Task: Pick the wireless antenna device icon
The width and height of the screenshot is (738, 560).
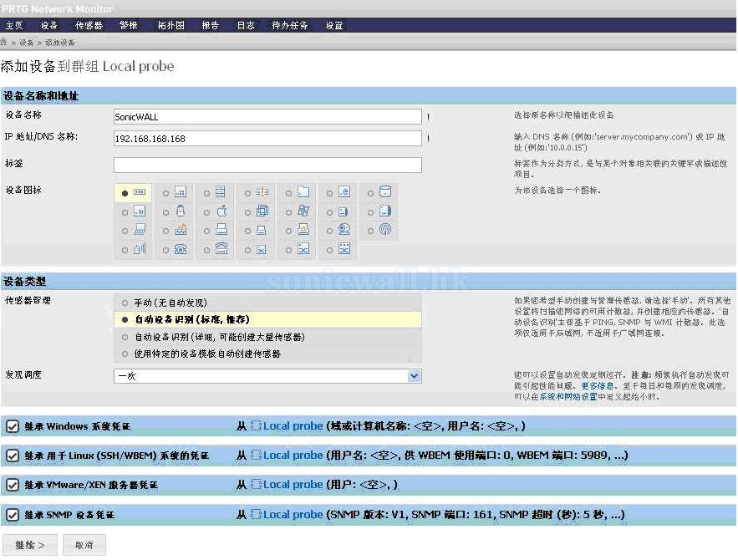Action: 385,230
